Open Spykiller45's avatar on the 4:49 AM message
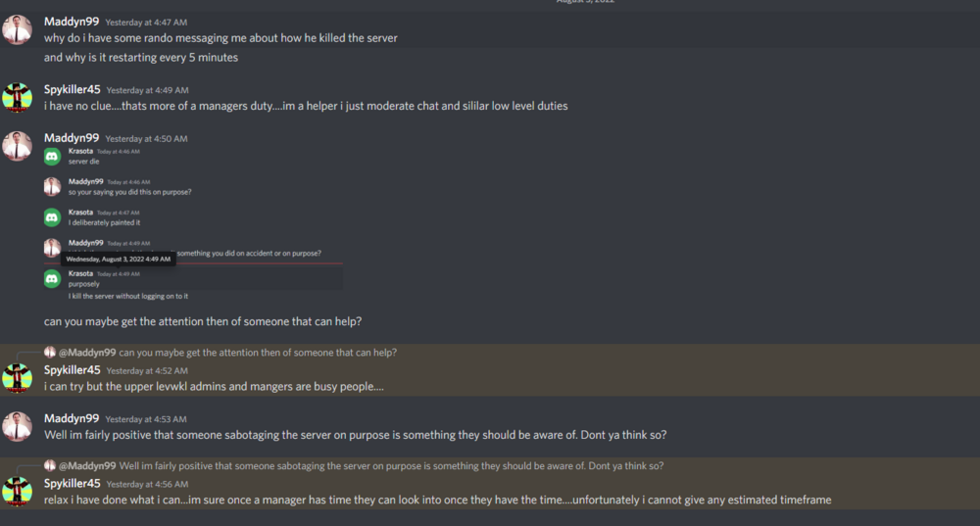 point(17,98)
